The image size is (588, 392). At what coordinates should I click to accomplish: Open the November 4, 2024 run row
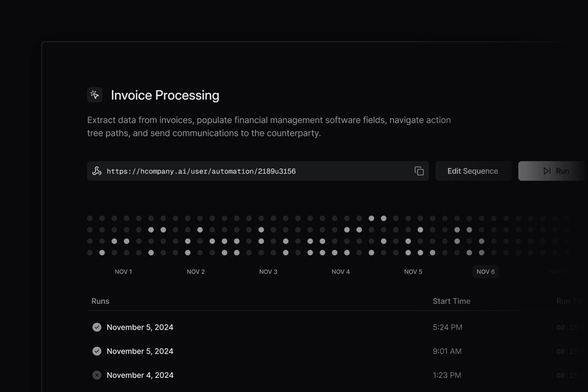point(338,375)
